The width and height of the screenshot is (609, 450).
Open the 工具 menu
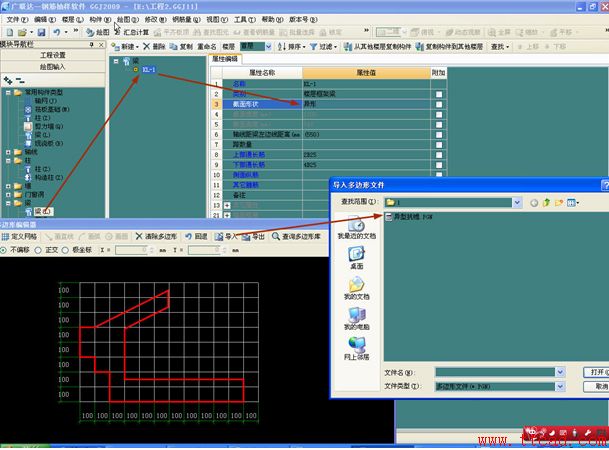coord(244,19)
